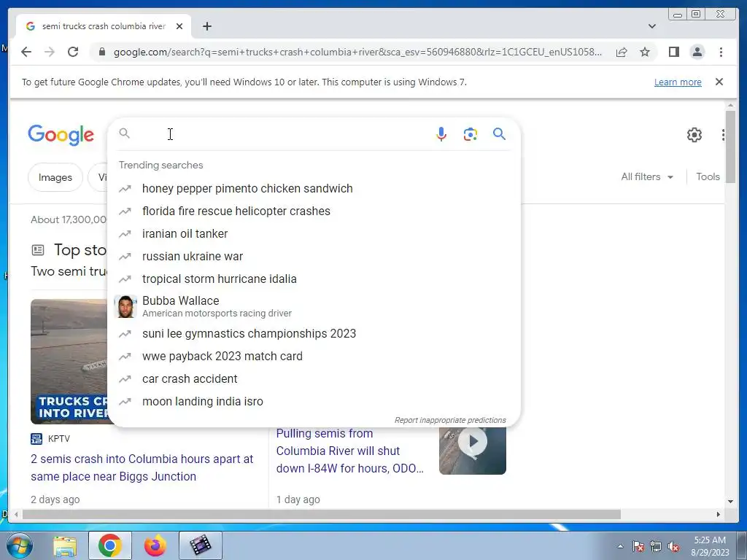Reload the page with the refresh icon

73,52
